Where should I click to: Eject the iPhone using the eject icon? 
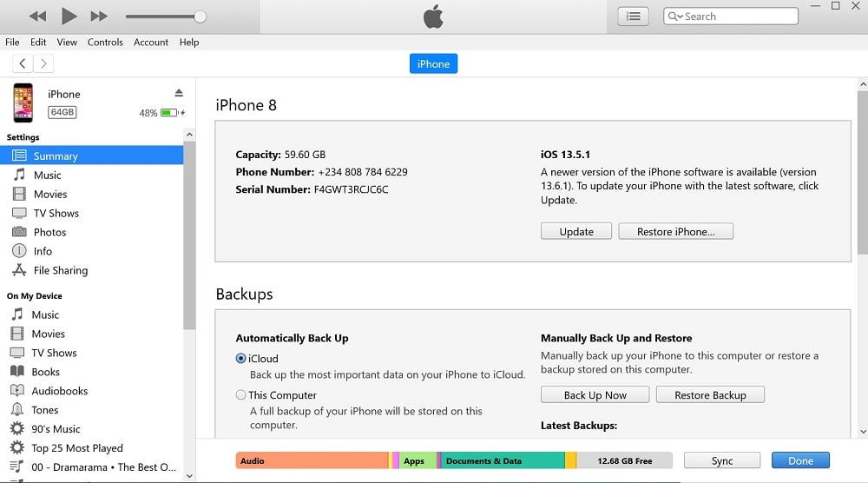pyautogui.click(x=179, y=92)
